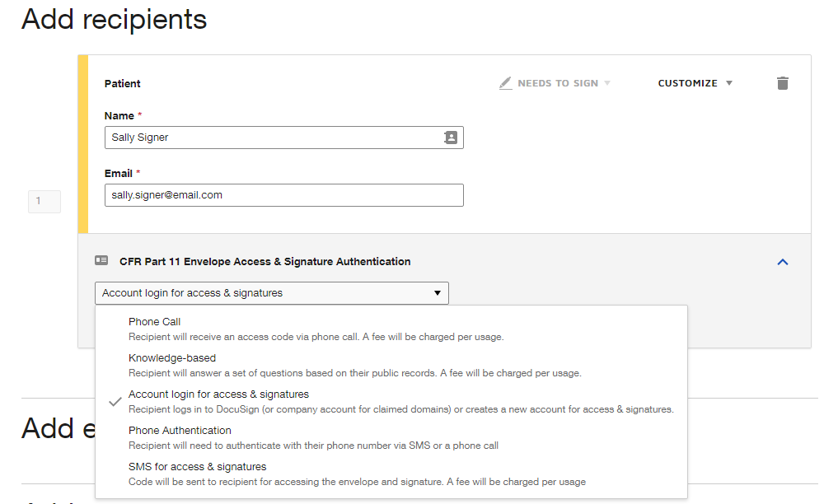This screenshot has width=838, height=504.
Task: Click the Email field with sally.signer@email.com
Action: [x=283, y=195]
